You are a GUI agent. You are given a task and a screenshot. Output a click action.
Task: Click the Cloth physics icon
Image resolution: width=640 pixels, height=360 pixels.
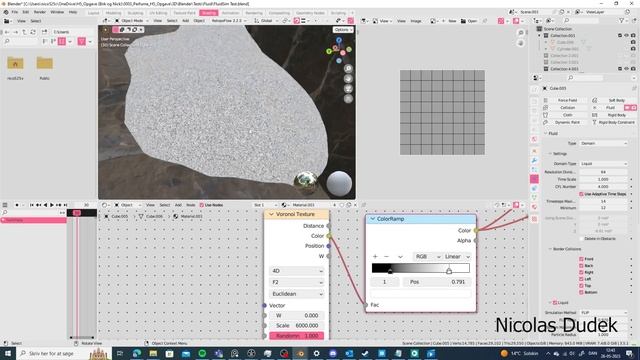coord(546,115)
